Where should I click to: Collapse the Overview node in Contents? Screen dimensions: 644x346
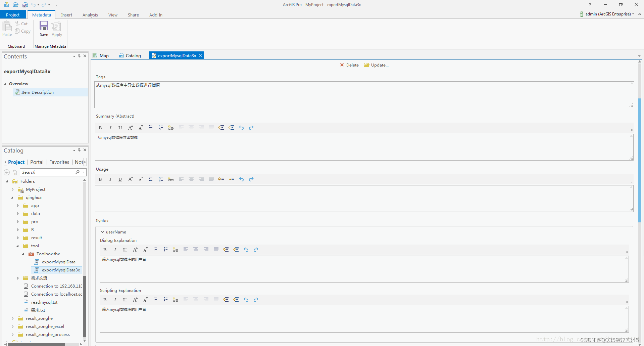click(5, 84)
